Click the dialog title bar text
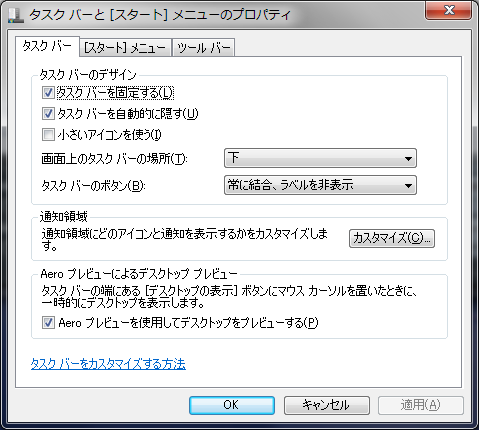The width and height of the screenshot is (479, 430). (x=160, y=15)
